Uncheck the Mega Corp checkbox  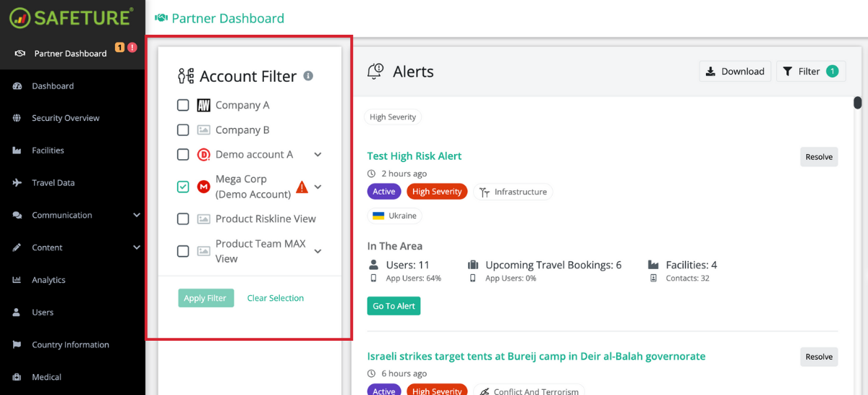pos(183,187)
